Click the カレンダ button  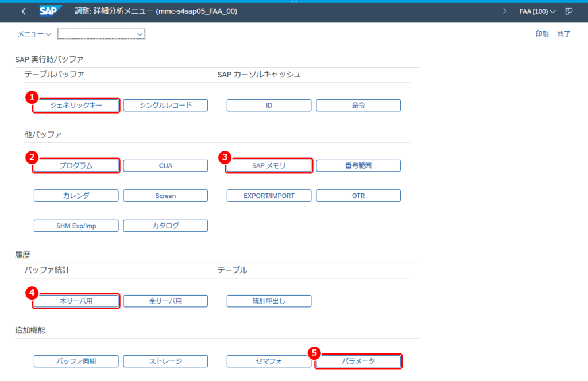point(76,196)
